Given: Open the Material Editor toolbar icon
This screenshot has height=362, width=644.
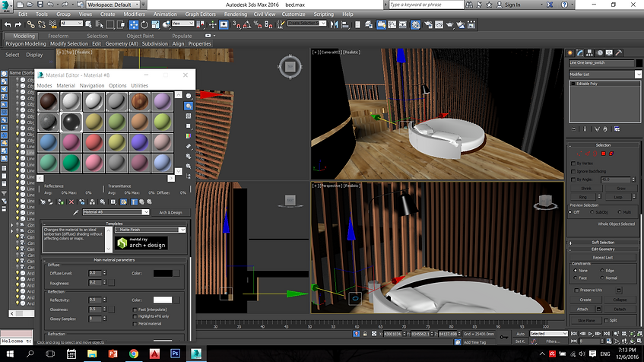Looking at the screenshot, I should [x=415, y=24].
